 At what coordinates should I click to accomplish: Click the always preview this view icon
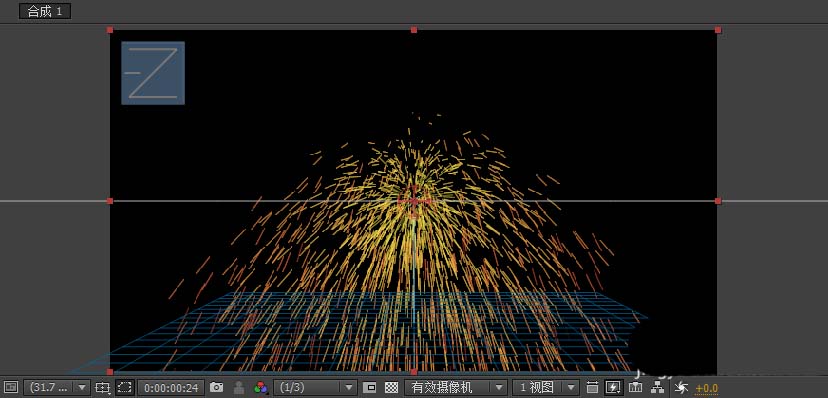point(11,387)
